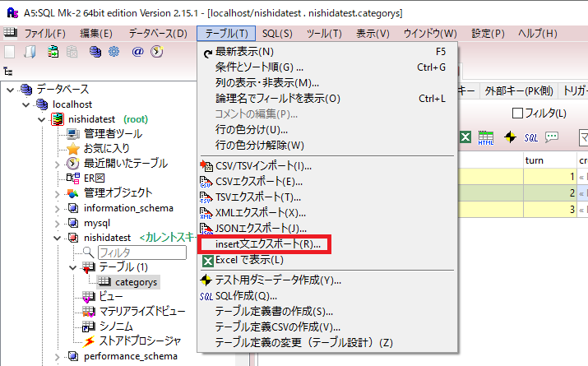Select シノニム node in the tree
This screenshot has width=588, height=366.
coord(116,327)
